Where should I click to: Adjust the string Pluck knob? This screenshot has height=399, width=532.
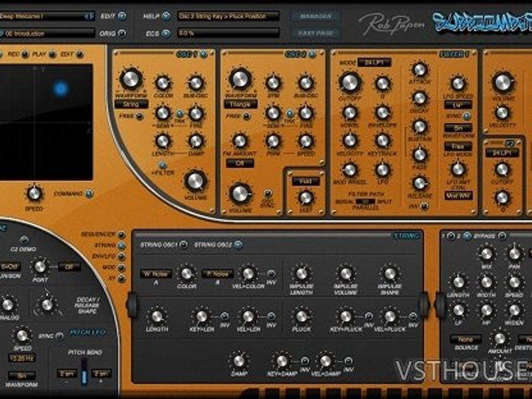(301, 317)
